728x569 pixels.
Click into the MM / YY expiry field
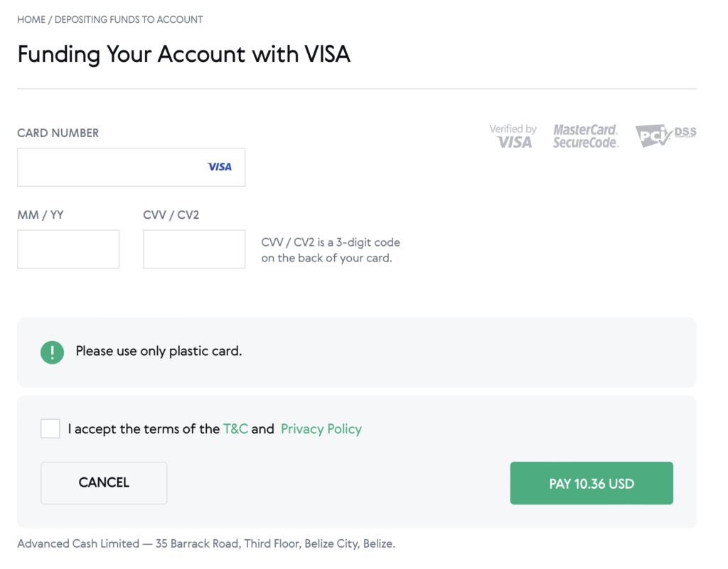(x=68, y=249)
